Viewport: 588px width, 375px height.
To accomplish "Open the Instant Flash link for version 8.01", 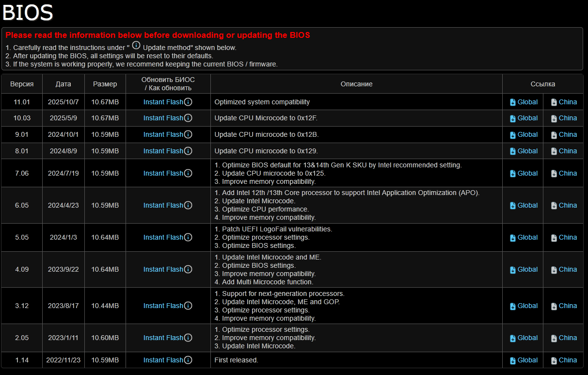I will [163, 151].
